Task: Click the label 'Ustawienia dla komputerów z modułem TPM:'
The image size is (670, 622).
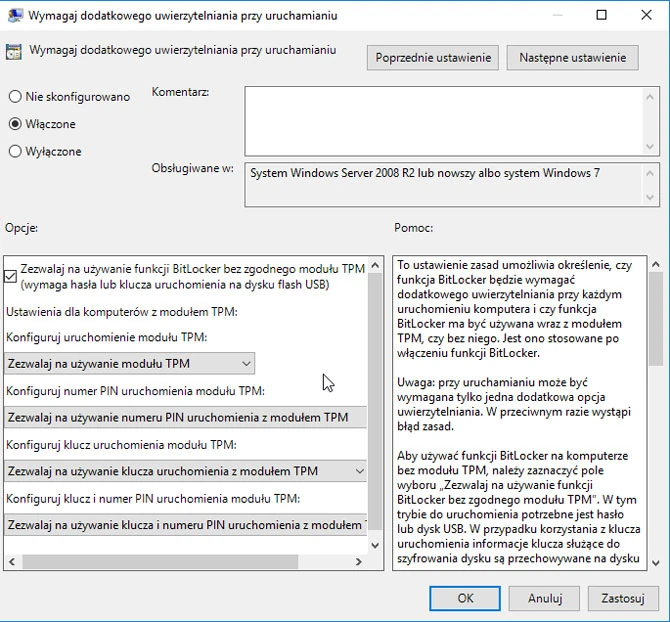Action: 122,312
